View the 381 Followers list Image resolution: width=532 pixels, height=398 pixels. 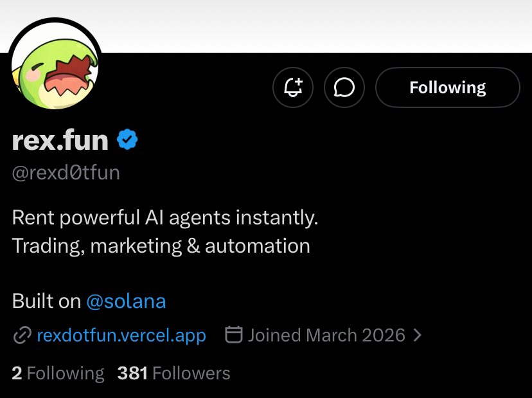point(173,373)
